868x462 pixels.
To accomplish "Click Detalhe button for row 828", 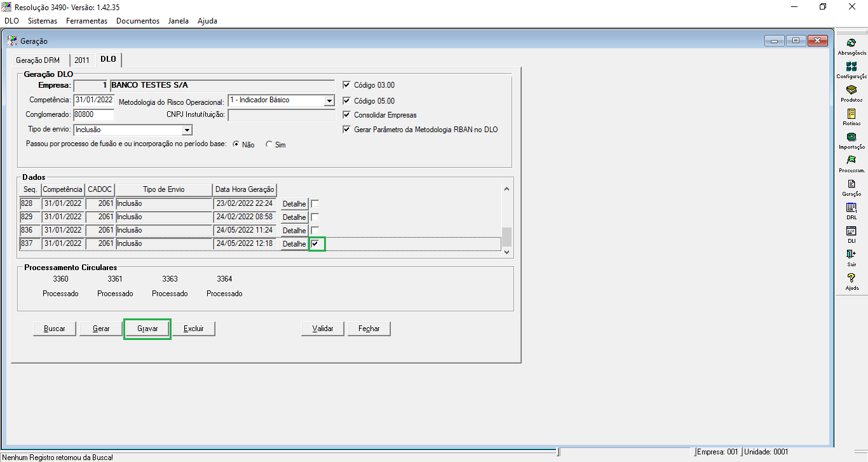I will [x=294, y=204].
